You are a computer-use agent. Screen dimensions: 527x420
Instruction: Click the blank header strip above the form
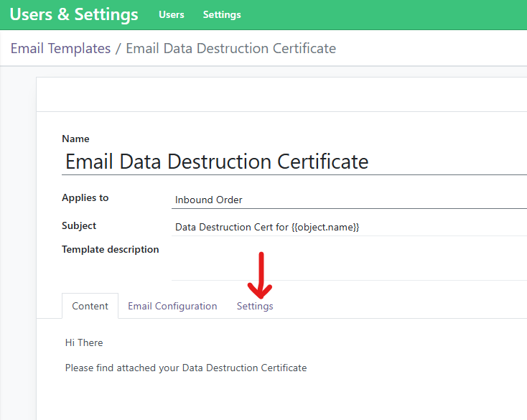(280, 94)
